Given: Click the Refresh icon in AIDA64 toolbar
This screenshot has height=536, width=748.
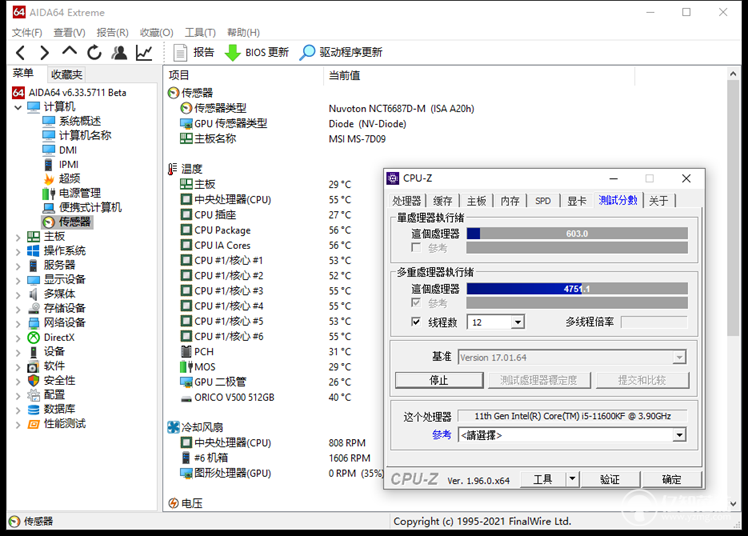Looking at the screenshot, I should tap(94, 52).
